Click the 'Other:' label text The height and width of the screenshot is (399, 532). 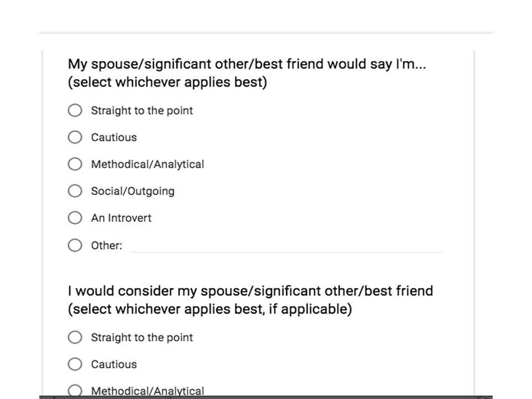pyautogui.click(x=106, y=245)
